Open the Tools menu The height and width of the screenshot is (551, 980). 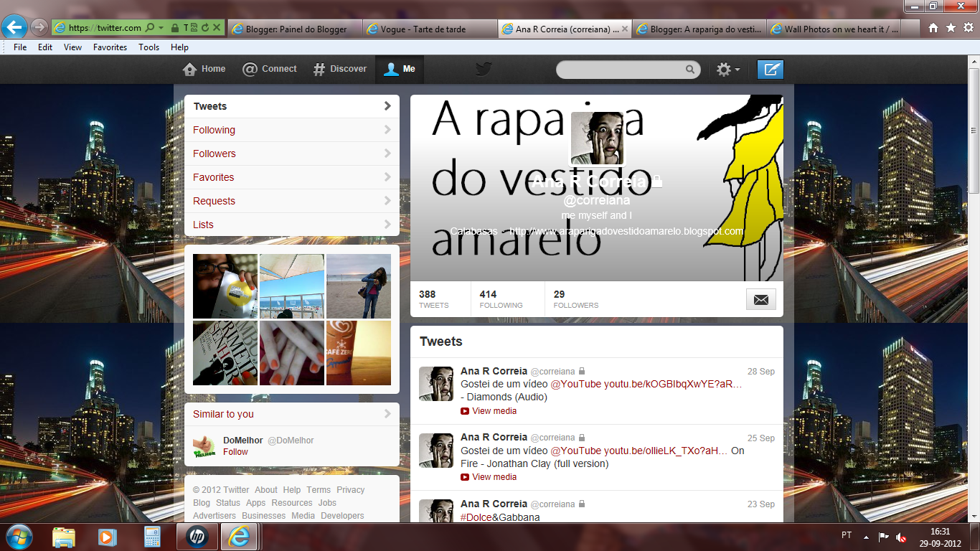pos(149,47)
